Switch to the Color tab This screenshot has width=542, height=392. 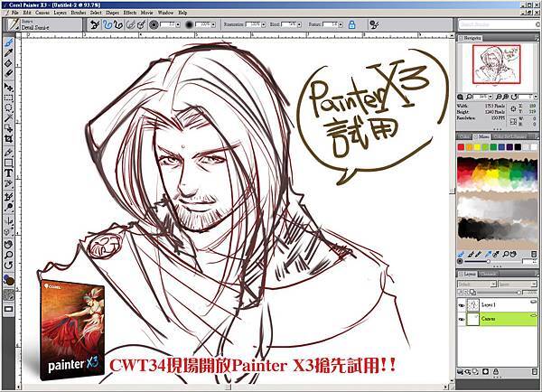click(464, 136)
